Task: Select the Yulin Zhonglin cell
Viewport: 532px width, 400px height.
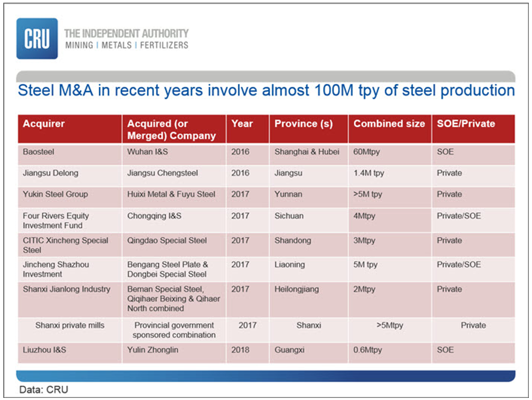Action: pos(152,350)
